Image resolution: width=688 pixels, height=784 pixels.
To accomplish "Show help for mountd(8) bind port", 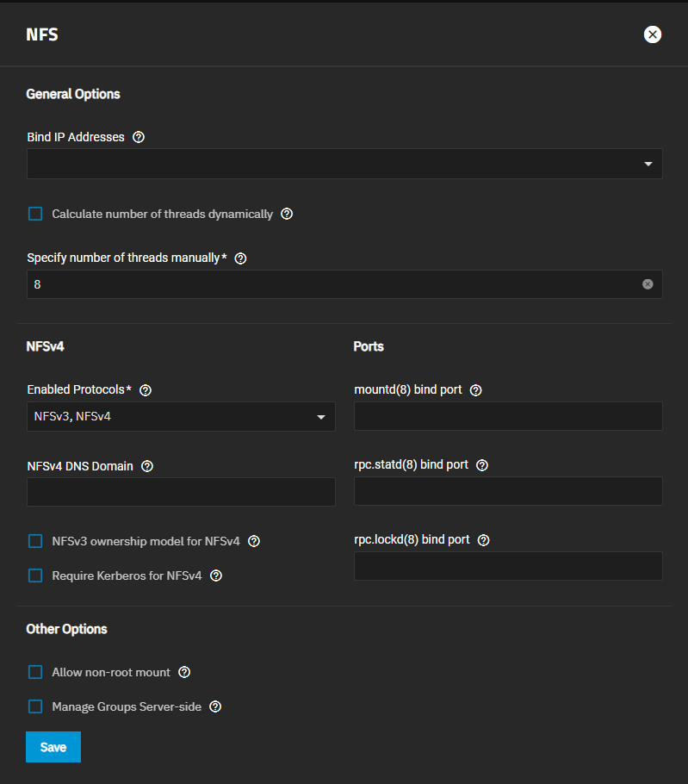I will click(475, 390).
